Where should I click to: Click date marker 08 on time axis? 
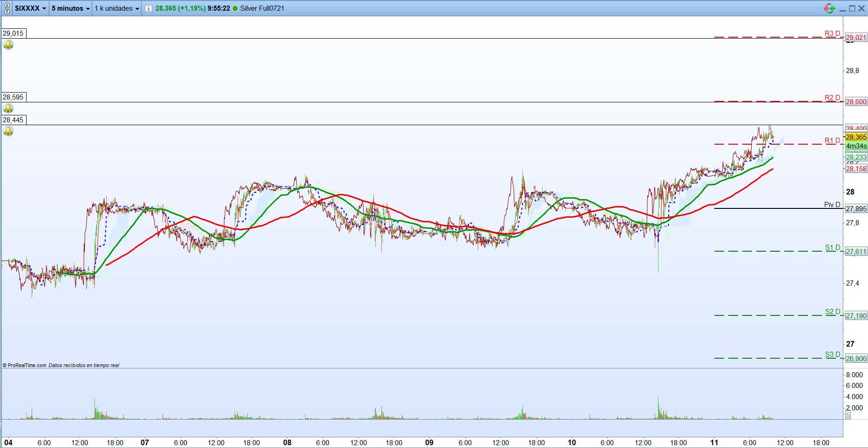287,442
